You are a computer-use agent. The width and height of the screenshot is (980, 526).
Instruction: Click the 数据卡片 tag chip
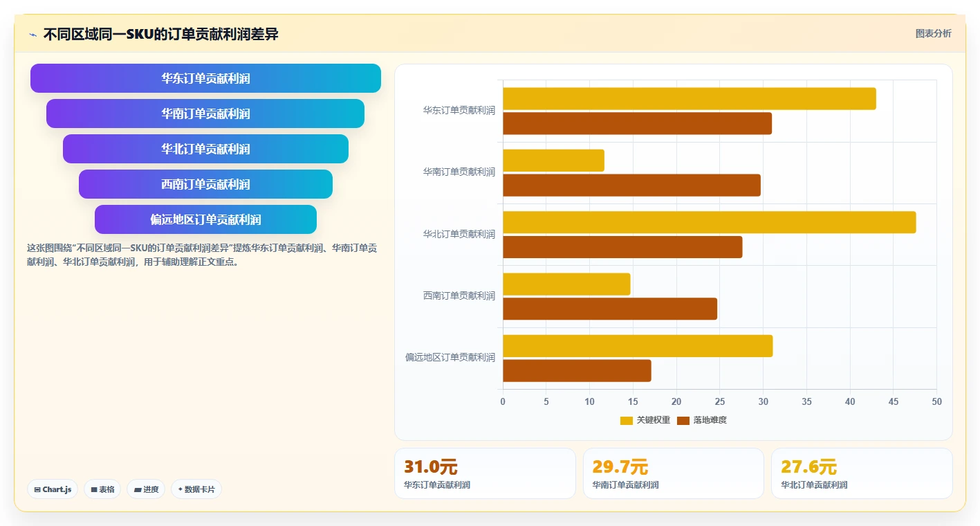pyautogui.click(x=196, y=489)
